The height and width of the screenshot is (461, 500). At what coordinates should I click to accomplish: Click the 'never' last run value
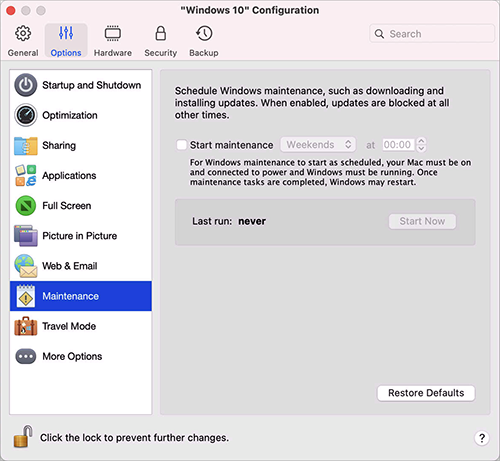click(252, 221)
